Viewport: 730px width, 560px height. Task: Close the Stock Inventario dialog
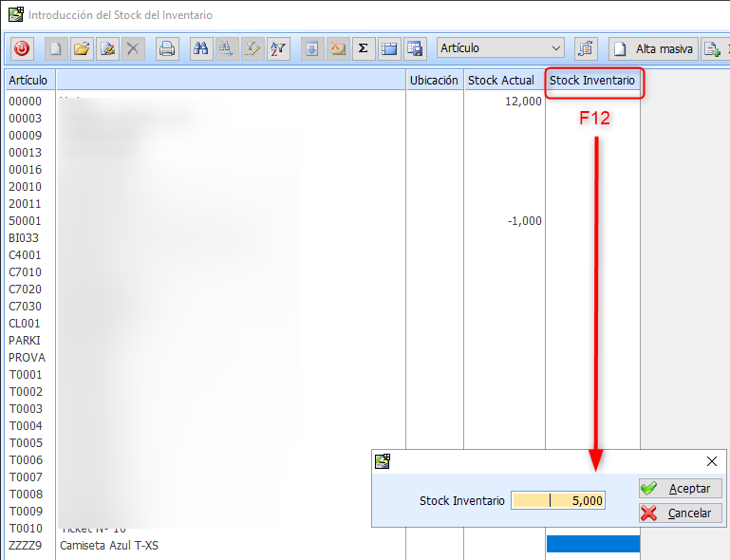point(712,461)
